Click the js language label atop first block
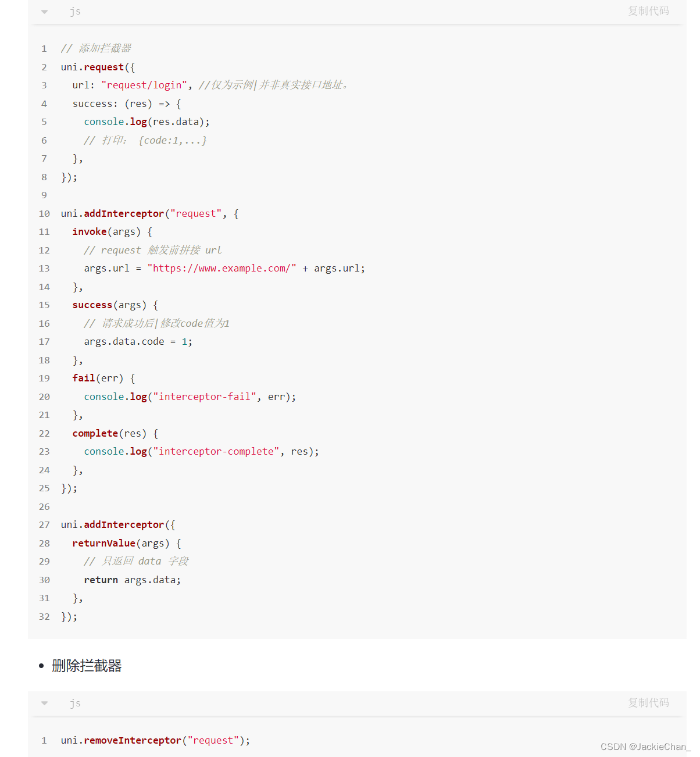 [75, 12]
